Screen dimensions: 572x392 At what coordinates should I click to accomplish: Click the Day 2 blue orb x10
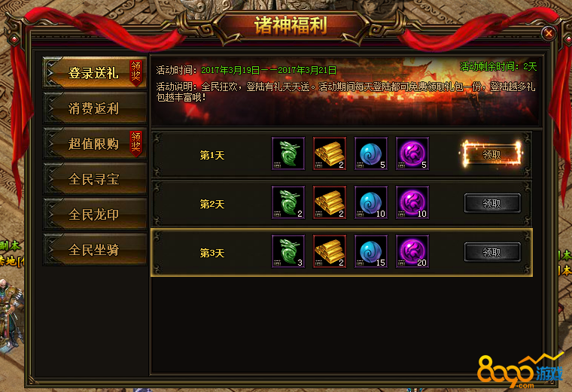pos(371,202)
